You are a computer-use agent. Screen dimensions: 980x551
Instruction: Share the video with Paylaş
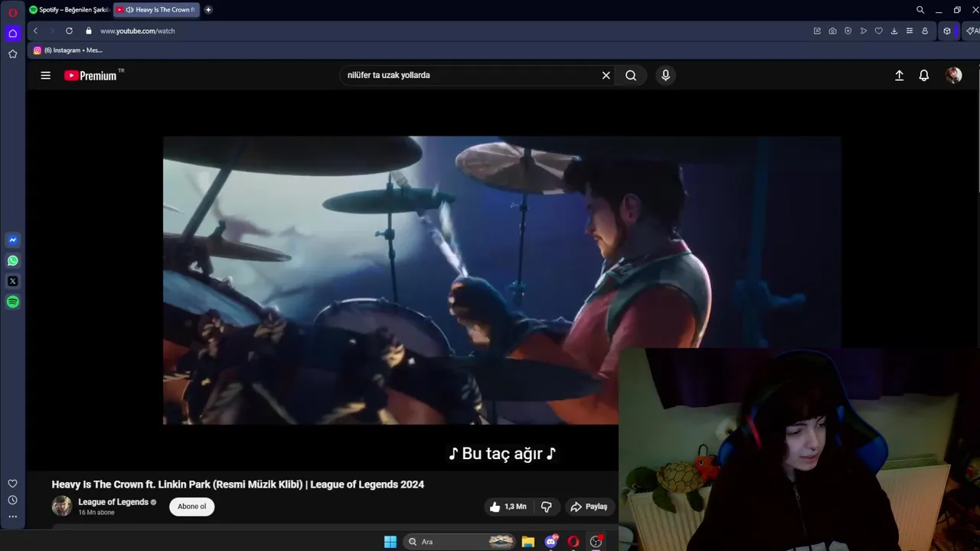tap(589, 507)
